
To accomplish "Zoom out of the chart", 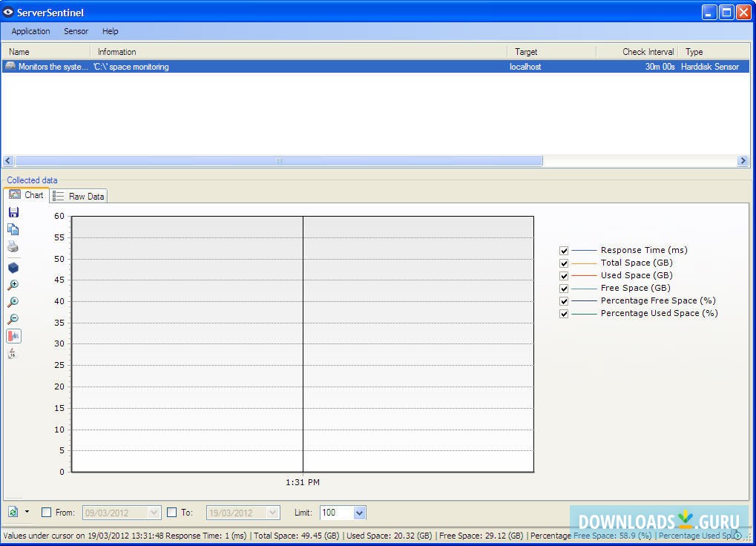I will pyautogui.click(x=13, y=319).
